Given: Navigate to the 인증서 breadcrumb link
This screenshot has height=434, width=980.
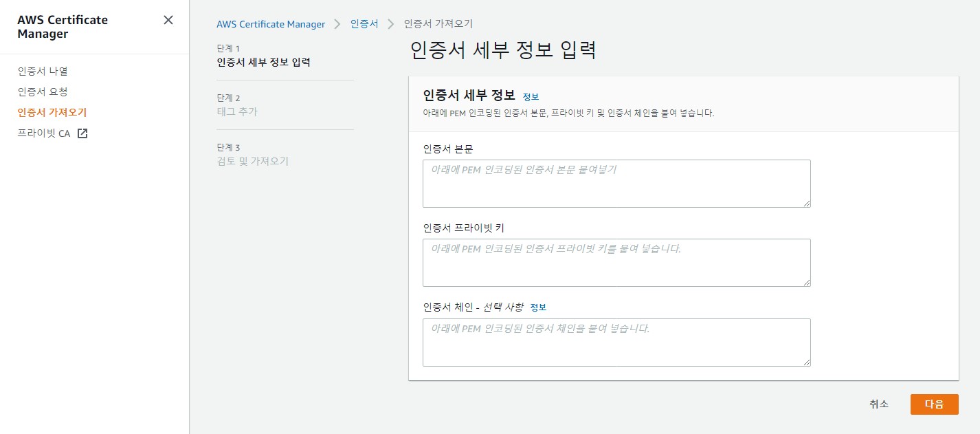Looking at the screenshot, I should [x=364, y=24].
